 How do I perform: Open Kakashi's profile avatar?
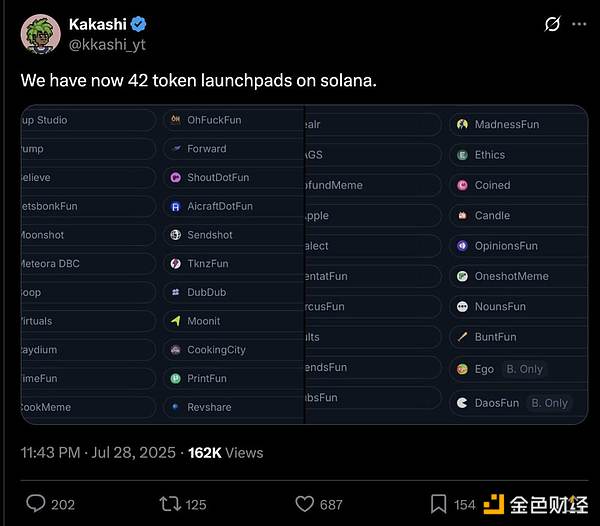38,34
